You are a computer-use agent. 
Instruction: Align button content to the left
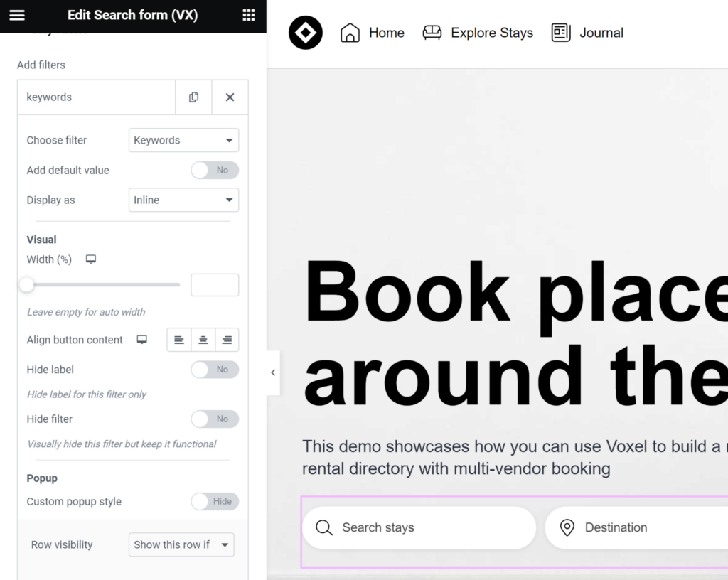point(179,340)
